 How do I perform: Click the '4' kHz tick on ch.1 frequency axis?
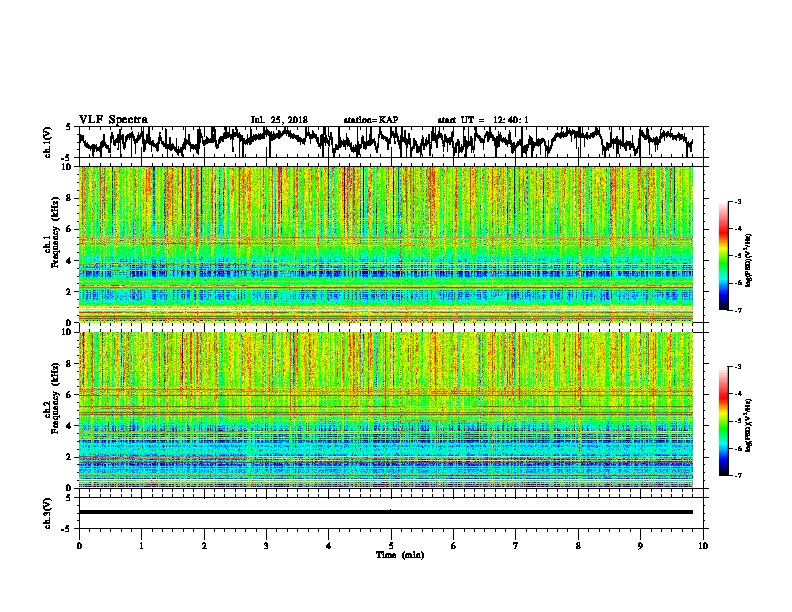[x=70, y=261]
